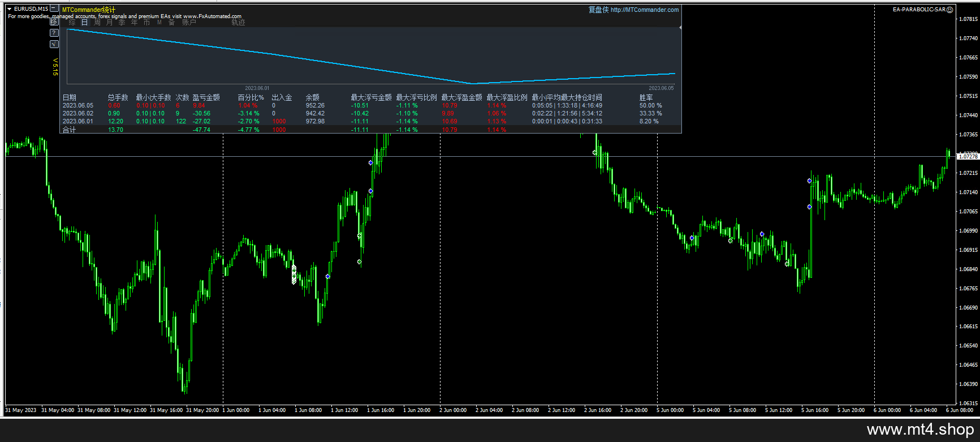980x442 pixels.
Task: Click win rate value 8.20 %
Action: (649, 121)
